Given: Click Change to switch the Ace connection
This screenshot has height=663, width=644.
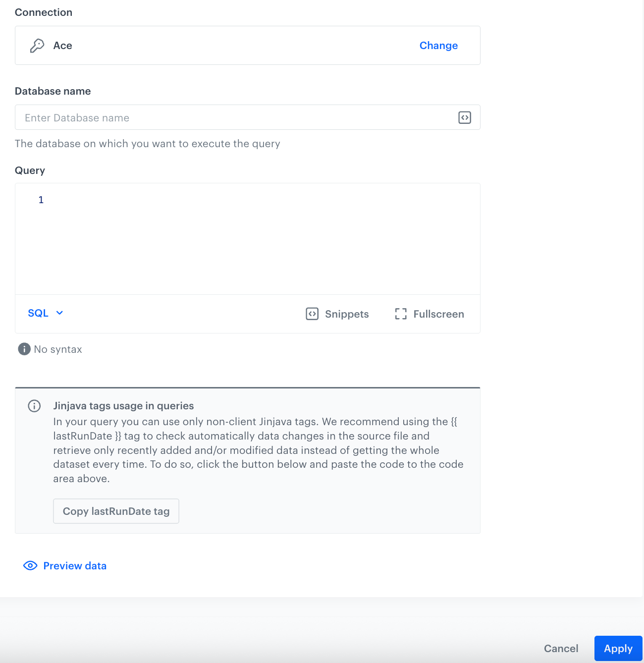Looking at the screenshot, I should pos(438,45).
